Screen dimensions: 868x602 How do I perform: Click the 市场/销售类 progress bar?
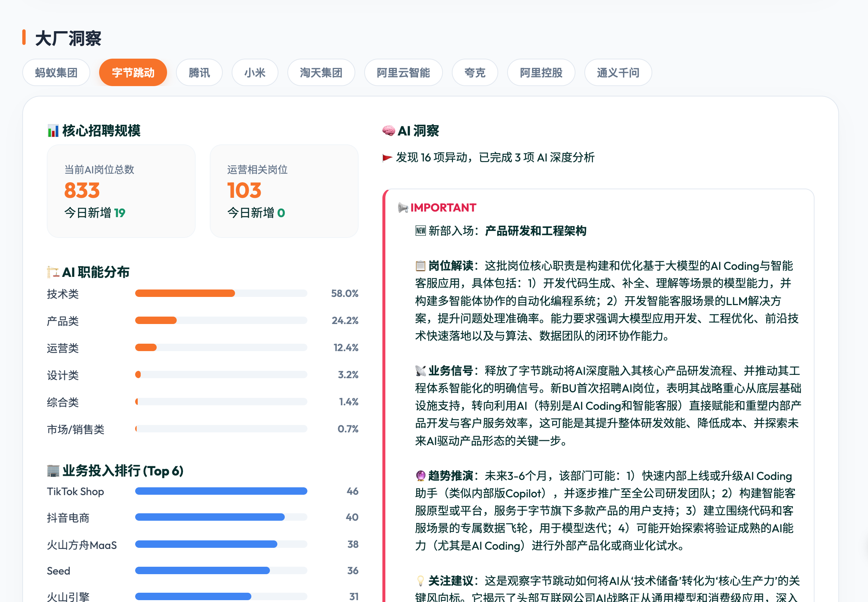(x=221, y=429)
